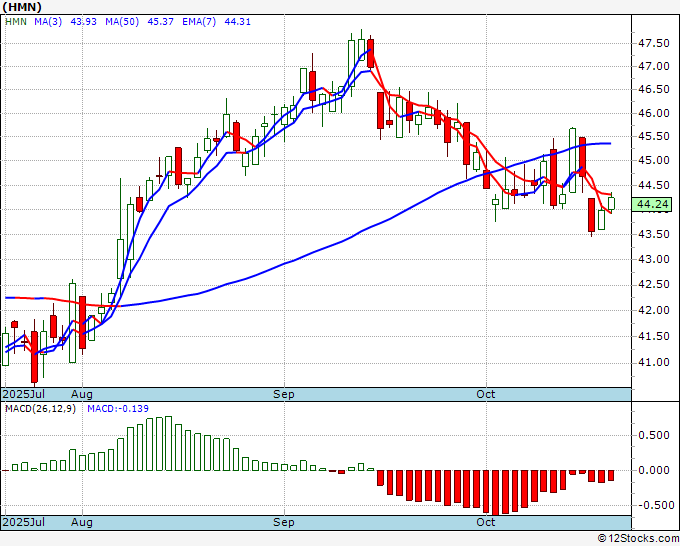This screenshot has width=680, height=546.
Task: Click the current price tag 44.24
Action: (x=651, y=204)
